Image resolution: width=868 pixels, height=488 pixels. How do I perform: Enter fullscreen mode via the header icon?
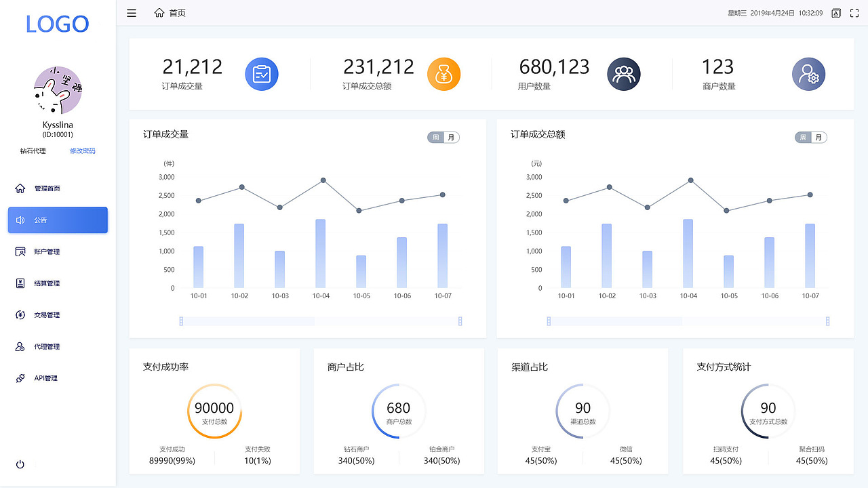854,13
